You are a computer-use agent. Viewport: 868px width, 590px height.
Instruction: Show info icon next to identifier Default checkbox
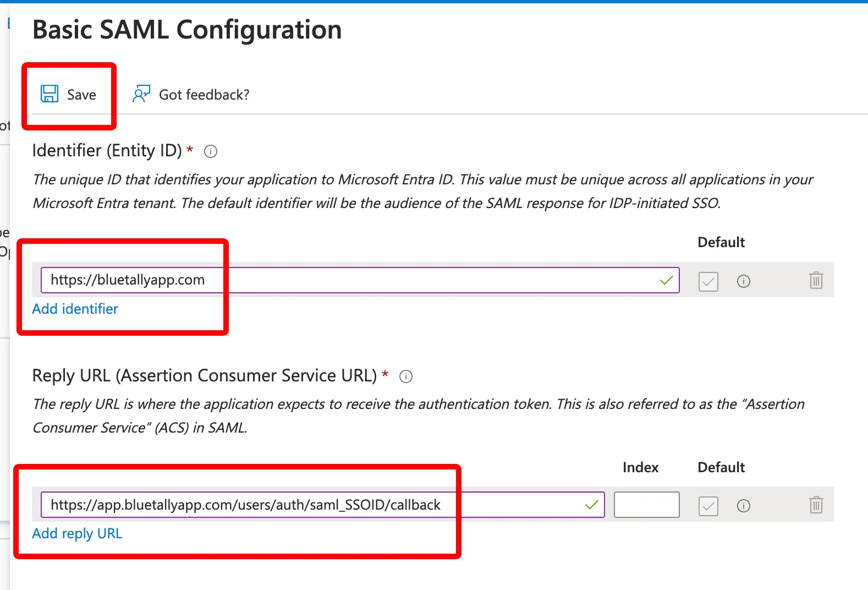click(744, 281)
